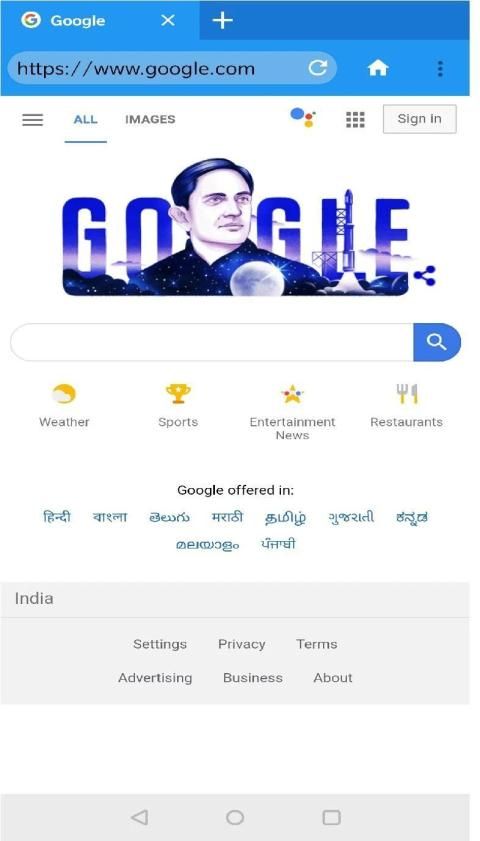Open the Privacy footer link
Image resolution: width=480 pixels, height=841 pixels.
tap(241, 644)
